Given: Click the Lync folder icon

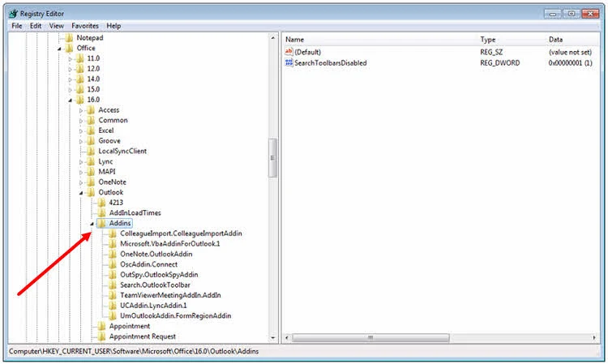Looking at the screenshot, I should coord(91,161).
